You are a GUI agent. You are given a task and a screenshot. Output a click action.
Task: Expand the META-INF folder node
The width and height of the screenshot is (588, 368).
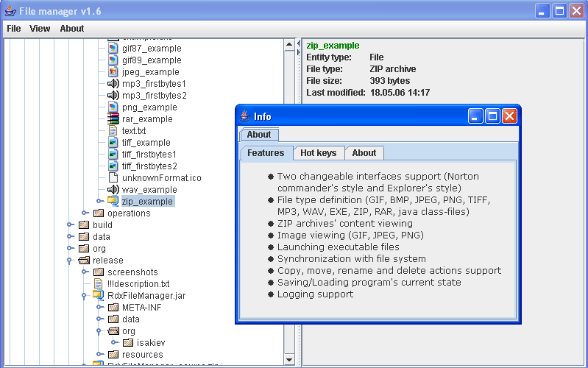pyautogui.click(x=99, y=307)
